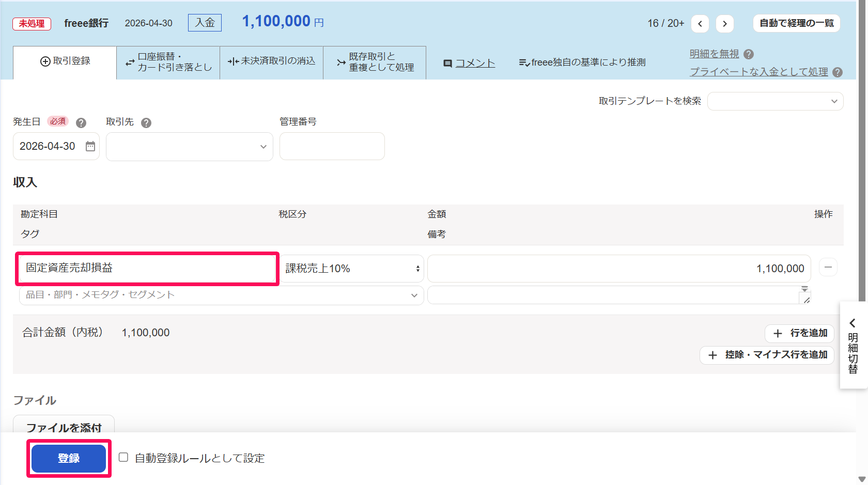This screenshot has width=868, height=485.
Task: Click 控除・マイナス行を追加 button
Action: click(767, 355)
